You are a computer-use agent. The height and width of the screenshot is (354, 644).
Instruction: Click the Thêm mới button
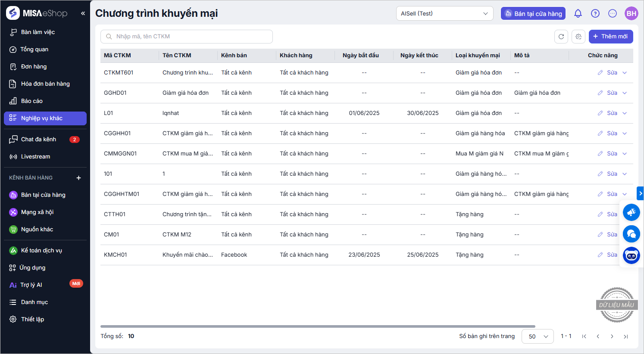[610, 37]
